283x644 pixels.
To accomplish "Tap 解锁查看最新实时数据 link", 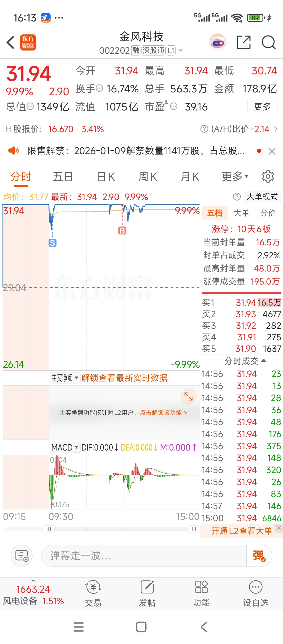I will point(124,378).
